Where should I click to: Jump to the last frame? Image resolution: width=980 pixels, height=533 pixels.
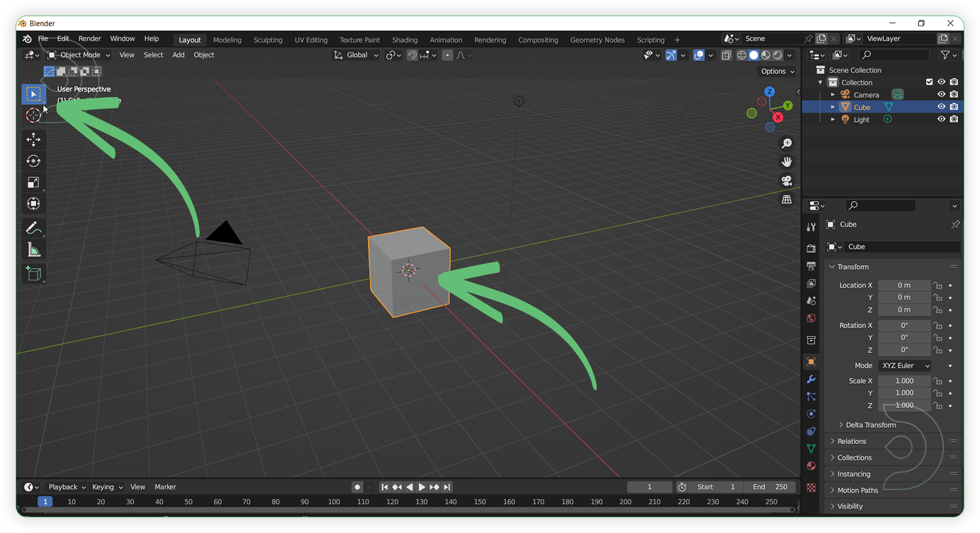click(x=447, y=488)
